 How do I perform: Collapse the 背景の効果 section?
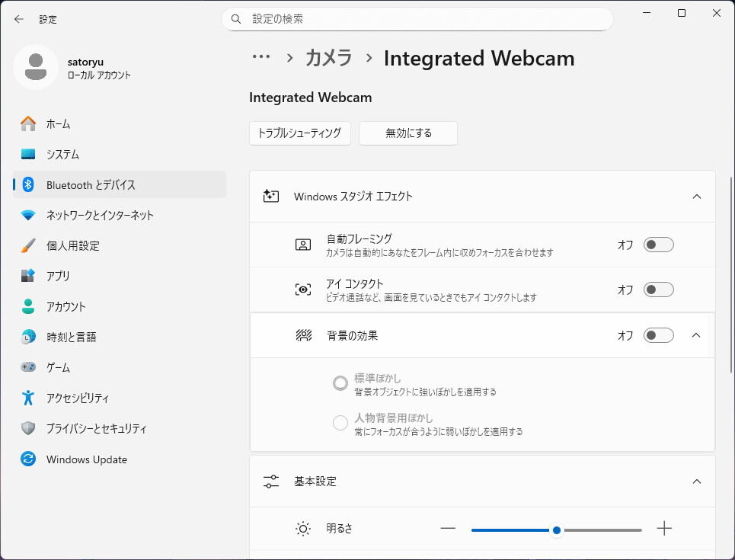coord(696,335)
